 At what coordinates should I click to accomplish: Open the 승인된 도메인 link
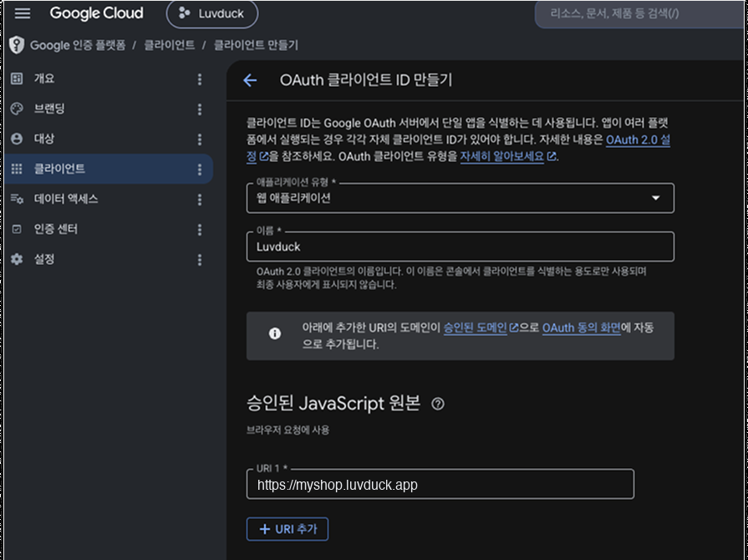click(x=476, y=328)
